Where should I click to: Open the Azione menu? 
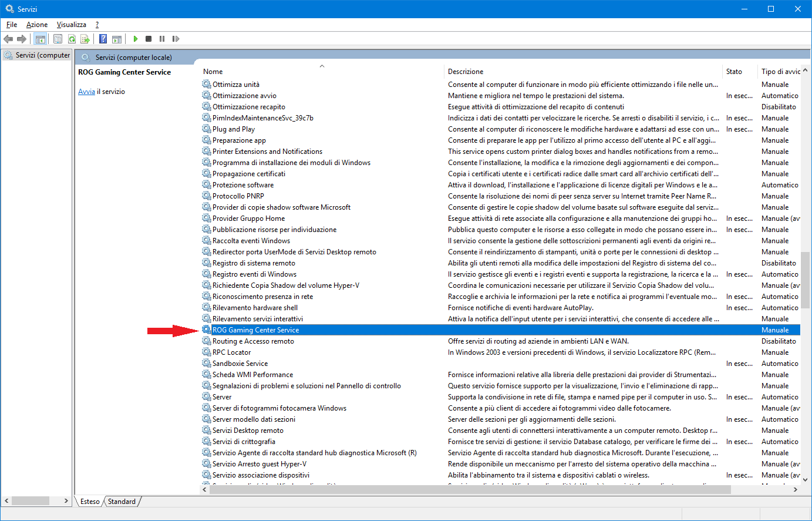tap(37, 25)
